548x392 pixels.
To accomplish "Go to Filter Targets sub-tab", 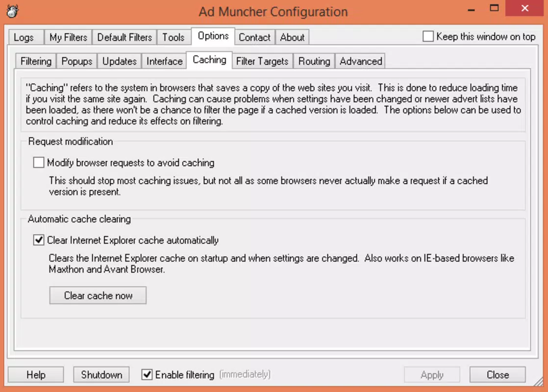I will click(262, 61).
